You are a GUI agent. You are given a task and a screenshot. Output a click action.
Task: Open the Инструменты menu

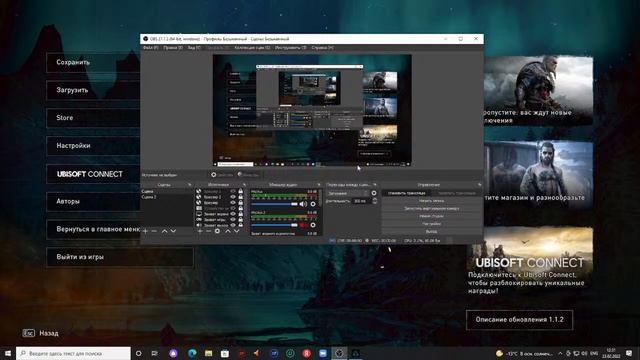290,48
